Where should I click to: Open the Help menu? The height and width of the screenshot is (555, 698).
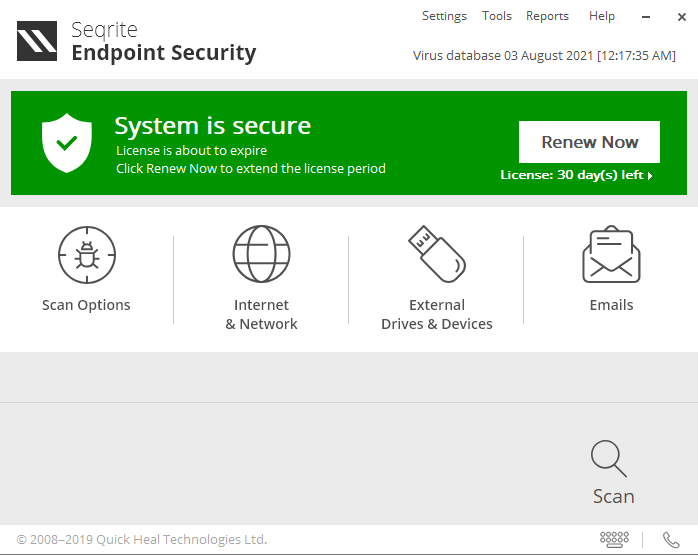602,16
